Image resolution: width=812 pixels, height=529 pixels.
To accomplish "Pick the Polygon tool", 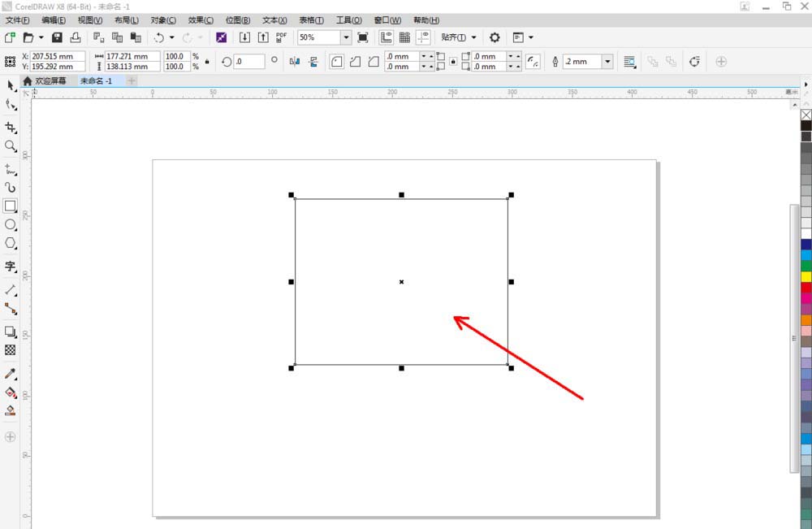I will tap(11, 243).
